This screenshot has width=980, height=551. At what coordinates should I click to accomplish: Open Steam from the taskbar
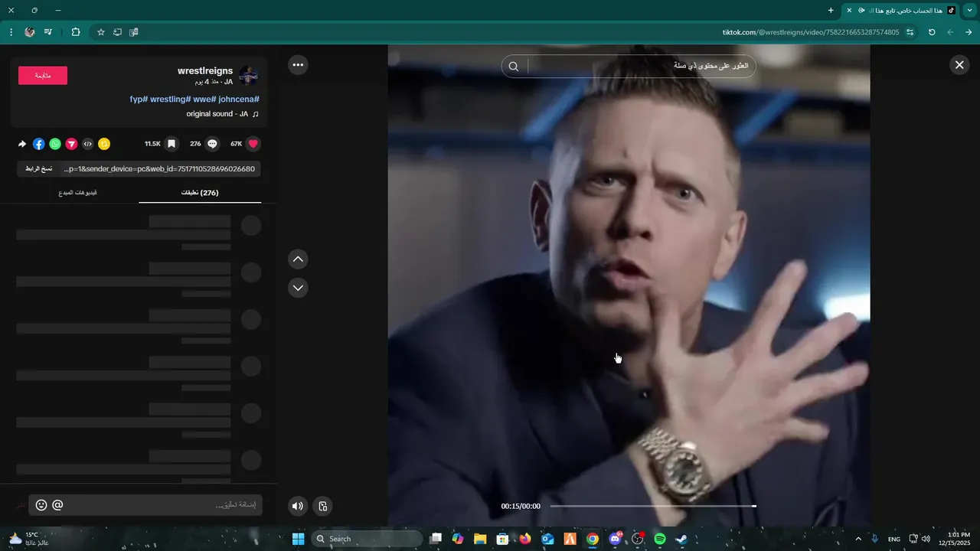click(x=681, y=539)
